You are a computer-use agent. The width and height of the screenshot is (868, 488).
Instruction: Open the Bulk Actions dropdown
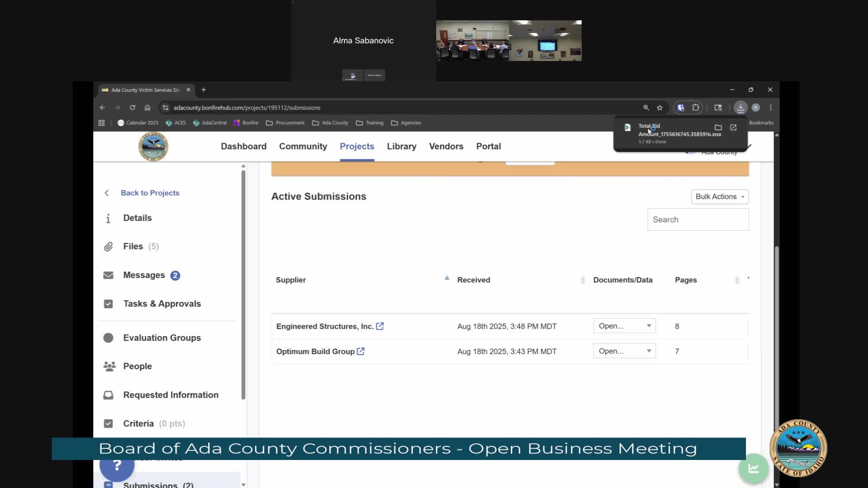pos(720,197)
